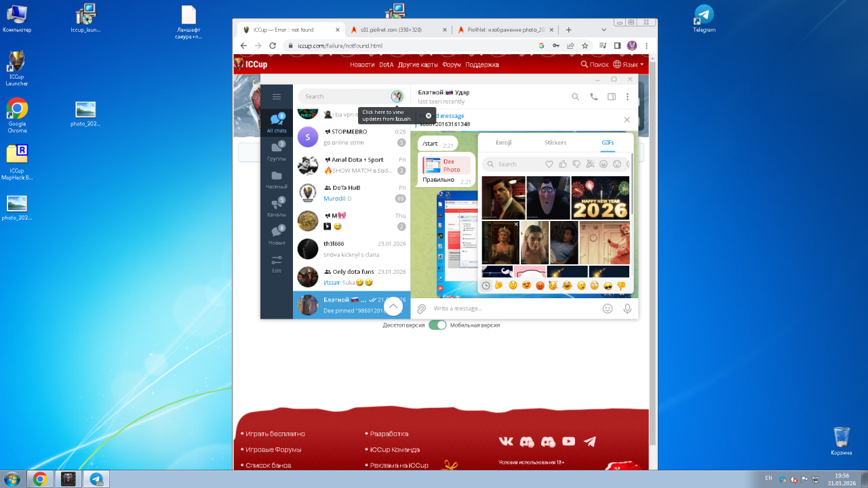Open the th3l666 chat
This screenshot has height=488, width=868.
(x=352, y=249)
